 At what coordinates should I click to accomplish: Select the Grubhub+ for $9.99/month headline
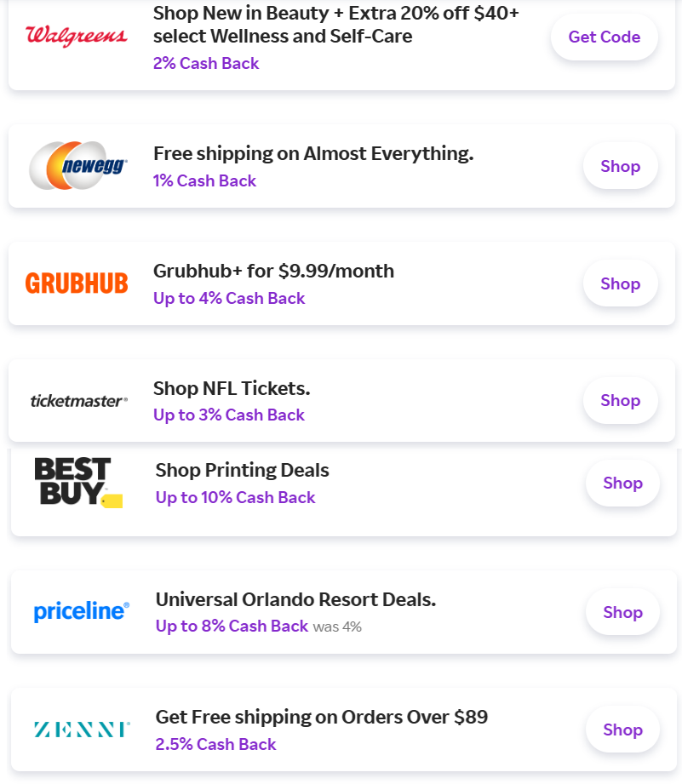[x=273, y=271]
